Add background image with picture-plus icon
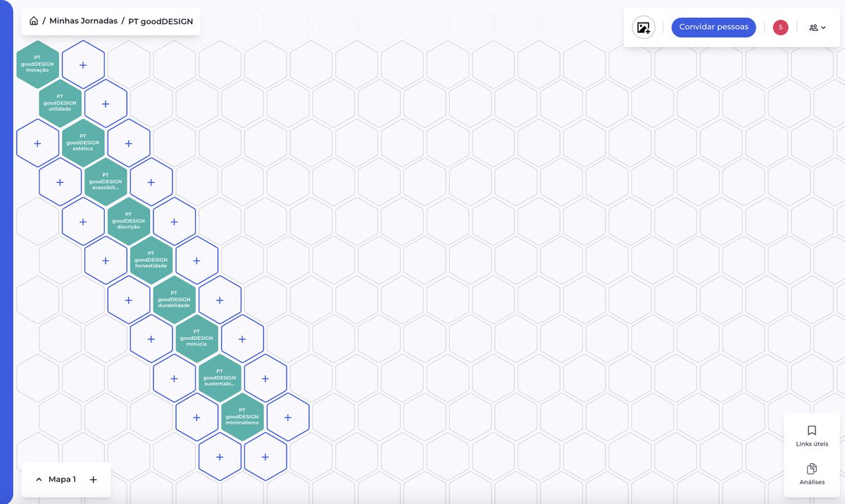Viewport: 845px width, 504px height. click(x=644, y=27)
